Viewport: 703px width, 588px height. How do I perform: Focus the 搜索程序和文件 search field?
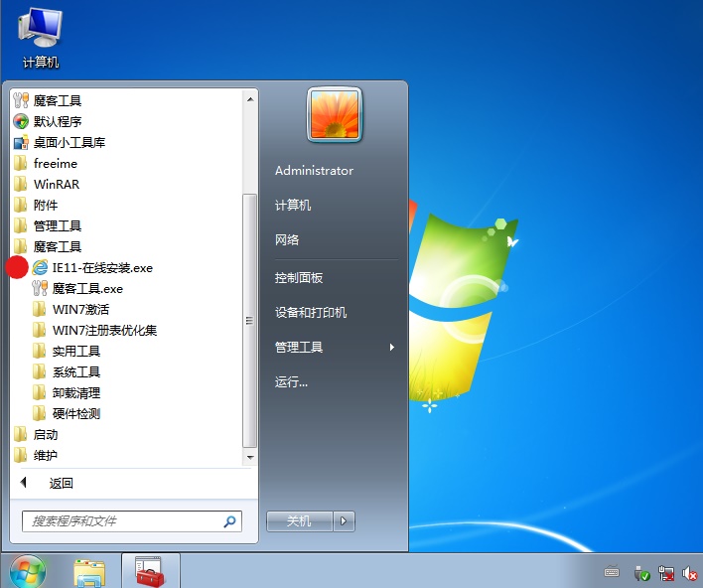[x=132, y=521]
